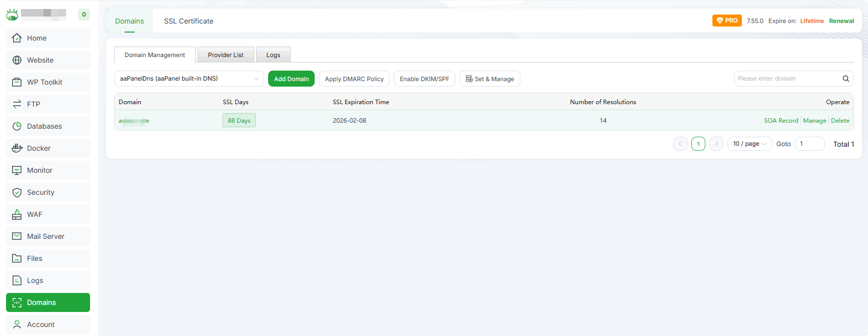Viewport: 868px width, 336px height.
Task: Click the Lifetime expiry text
Action: click(812, 21)
